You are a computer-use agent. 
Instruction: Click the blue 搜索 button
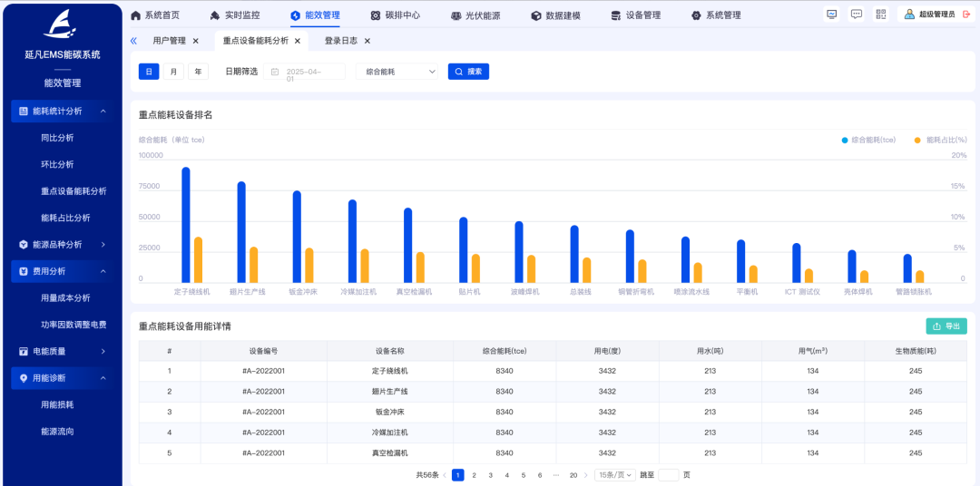468,72
